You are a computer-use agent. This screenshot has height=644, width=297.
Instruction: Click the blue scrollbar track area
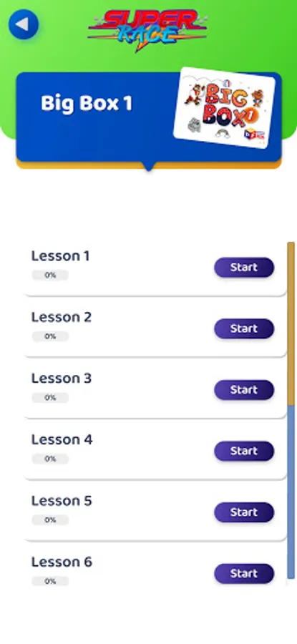click(x=291, y=492)
